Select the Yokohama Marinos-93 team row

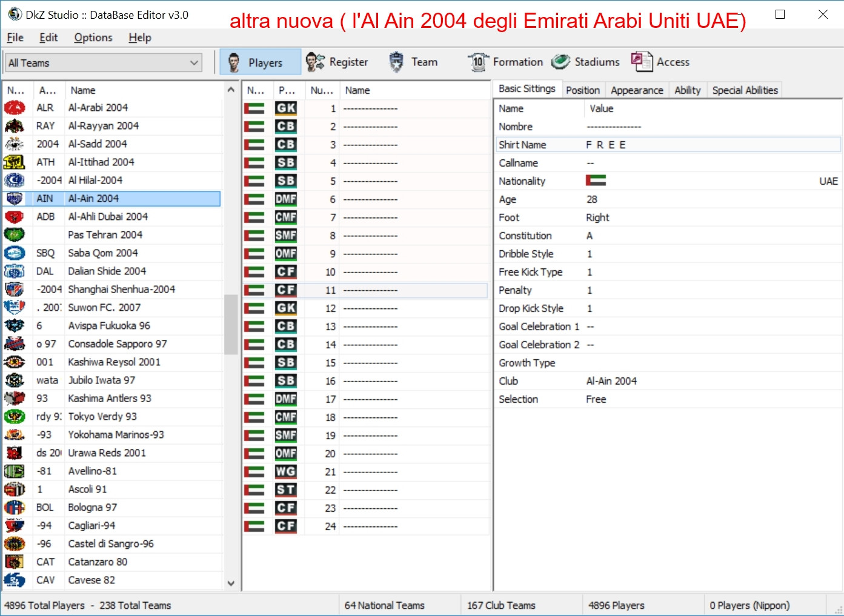coord(111,435)
